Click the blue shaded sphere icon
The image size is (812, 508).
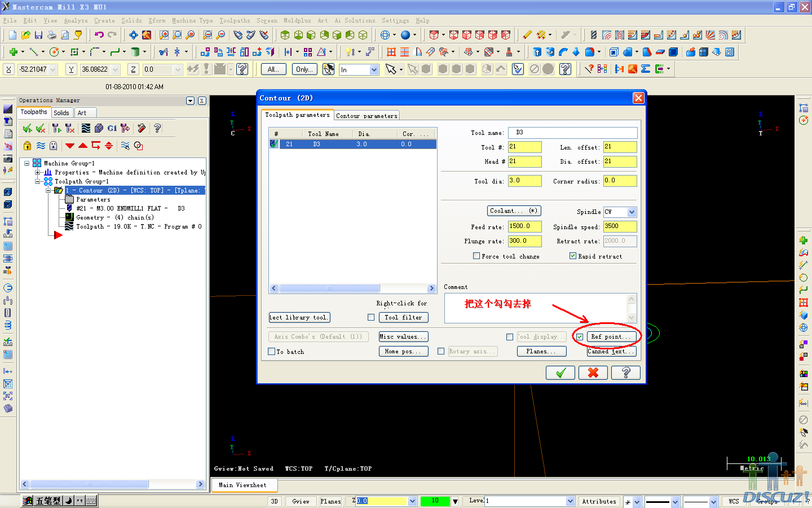coord(405,35)
